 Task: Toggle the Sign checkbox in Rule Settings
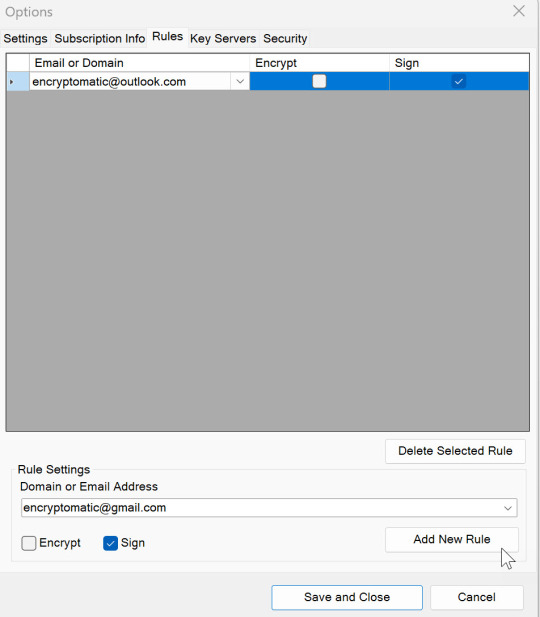coord(110,543)
